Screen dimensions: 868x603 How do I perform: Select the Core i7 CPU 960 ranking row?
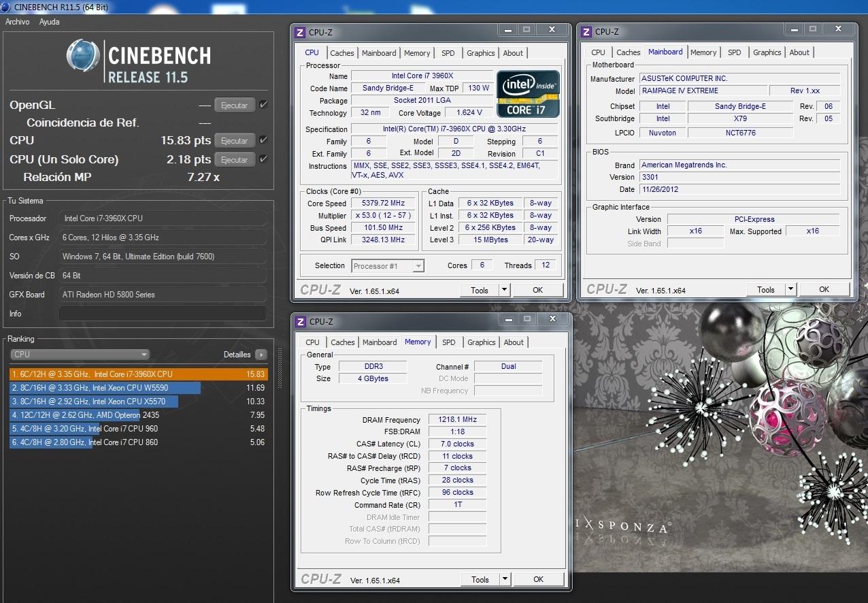(x=139, y=429)
